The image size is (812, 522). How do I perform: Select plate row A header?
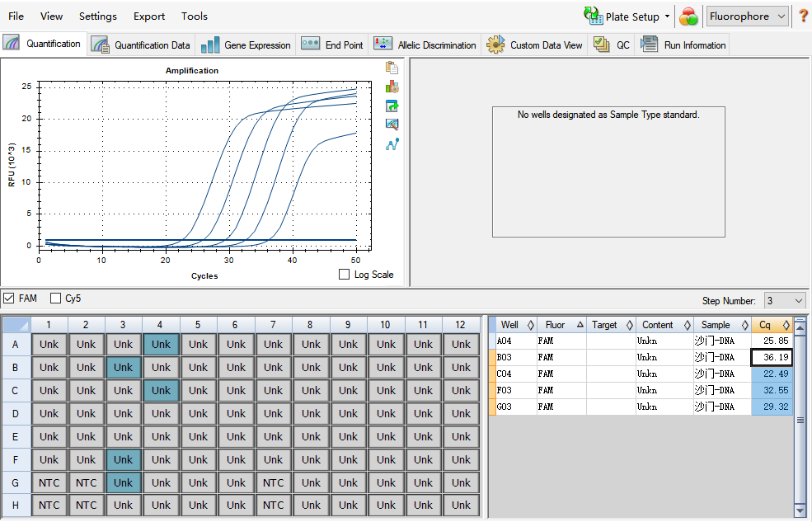16,345
